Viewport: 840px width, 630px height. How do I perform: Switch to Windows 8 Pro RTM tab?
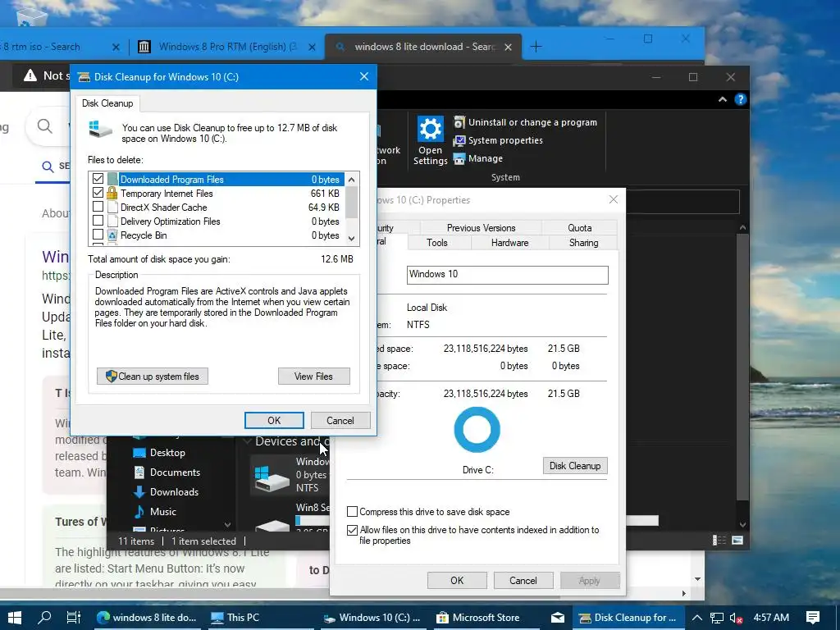[x=226, y=47]
